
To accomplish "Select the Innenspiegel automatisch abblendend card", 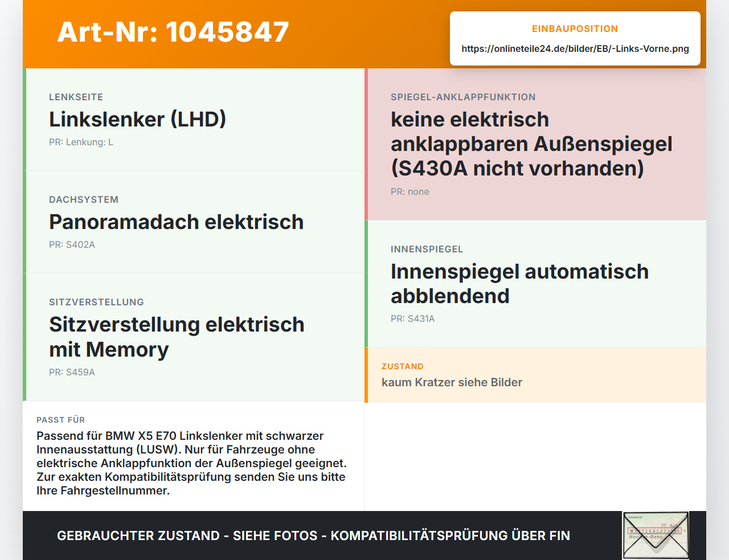I will pos(535,284).
